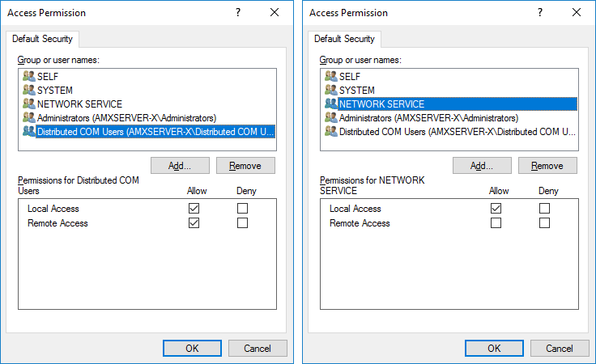Image resolution: width=596 pixels, height=364 pixels.
Task: Click the Administrators group icon in left dialog
Action: pyautogui.click(x=29, y=117)
